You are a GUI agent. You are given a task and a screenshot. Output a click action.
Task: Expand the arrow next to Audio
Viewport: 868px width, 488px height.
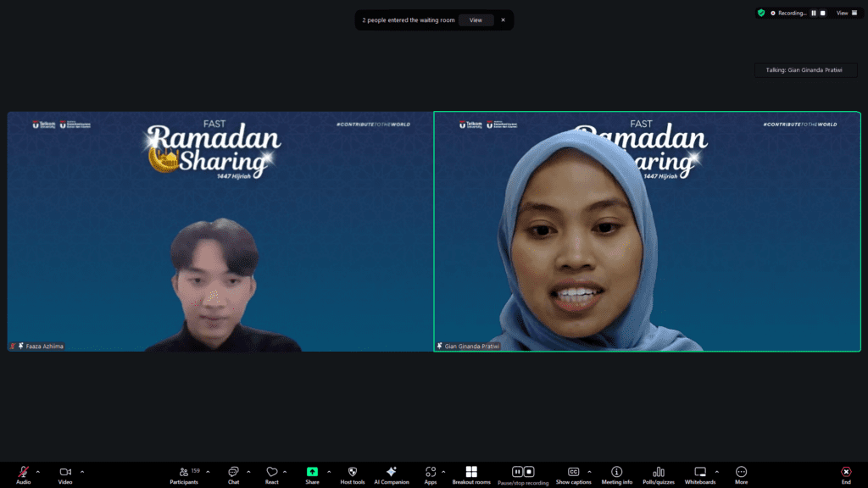pyautogui.click(x=37, y=471)
